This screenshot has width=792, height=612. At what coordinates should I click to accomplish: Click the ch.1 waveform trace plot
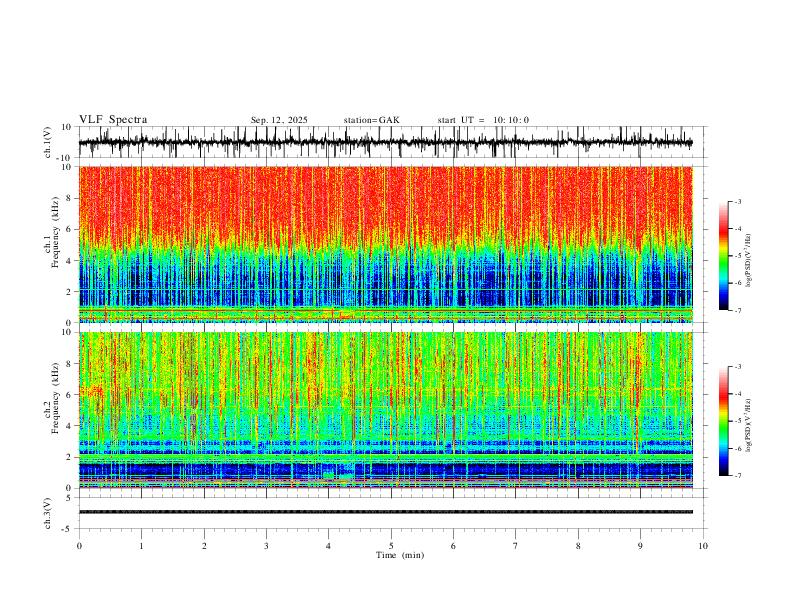click(385, 142)
